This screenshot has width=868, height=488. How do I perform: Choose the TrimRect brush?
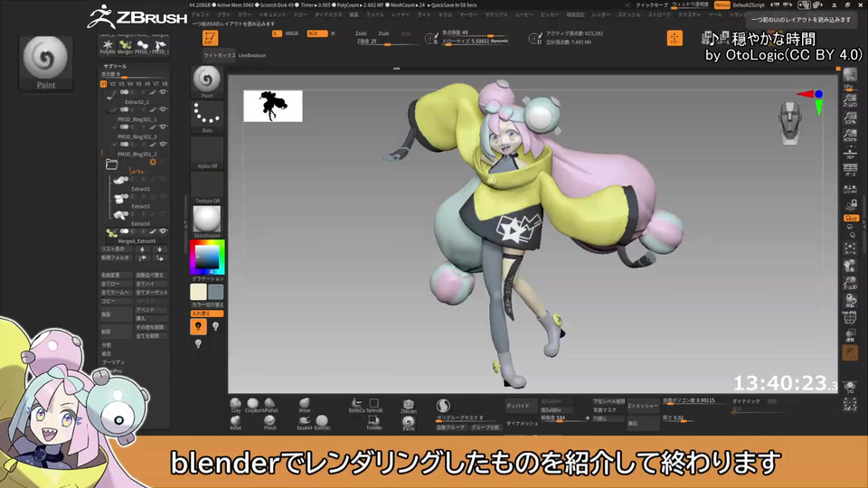(373, 423)
